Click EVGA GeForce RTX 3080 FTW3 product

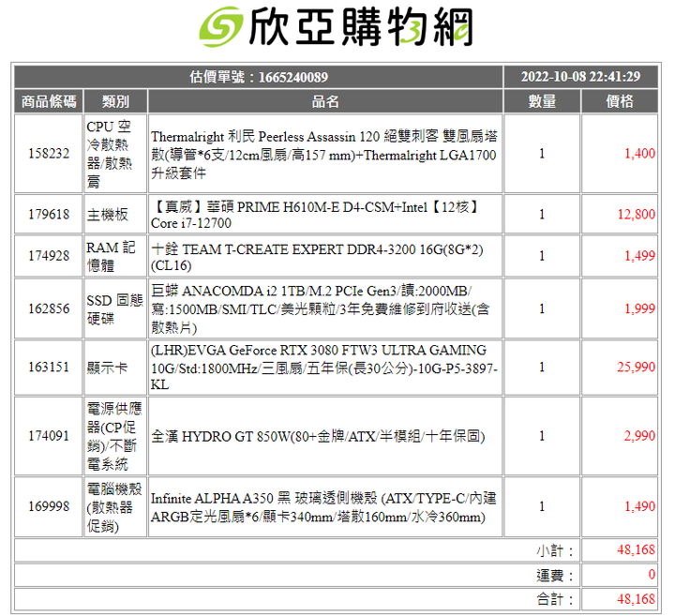pyautogui.click(x=323, y=368)
